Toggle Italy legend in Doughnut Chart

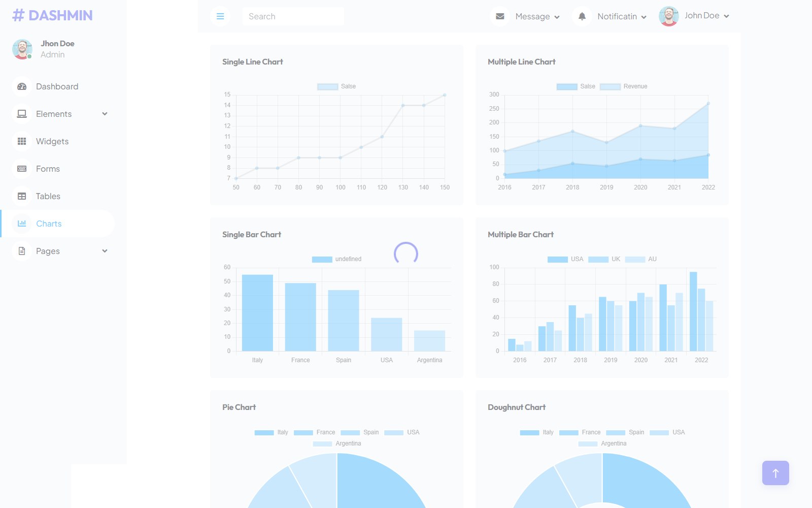[536, 432]
